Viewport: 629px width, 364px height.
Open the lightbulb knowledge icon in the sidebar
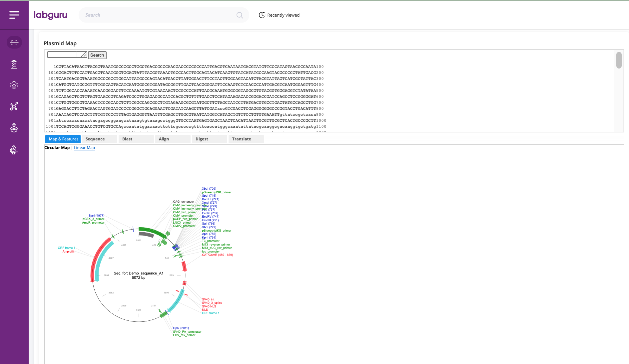[x=14, y=85]
